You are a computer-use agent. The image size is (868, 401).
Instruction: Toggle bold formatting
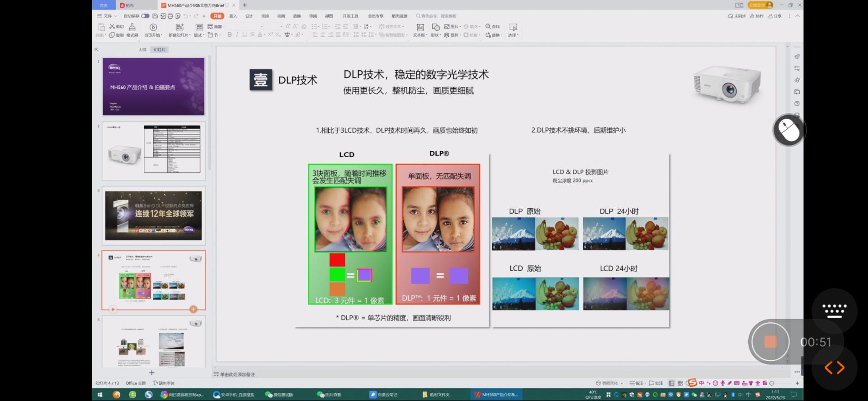(230, 34)
